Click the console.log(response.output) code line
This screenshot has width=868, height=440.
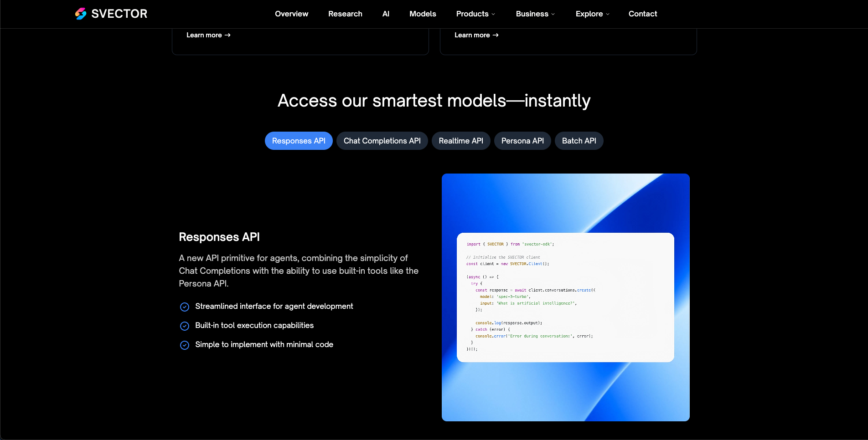coord(509,323)
